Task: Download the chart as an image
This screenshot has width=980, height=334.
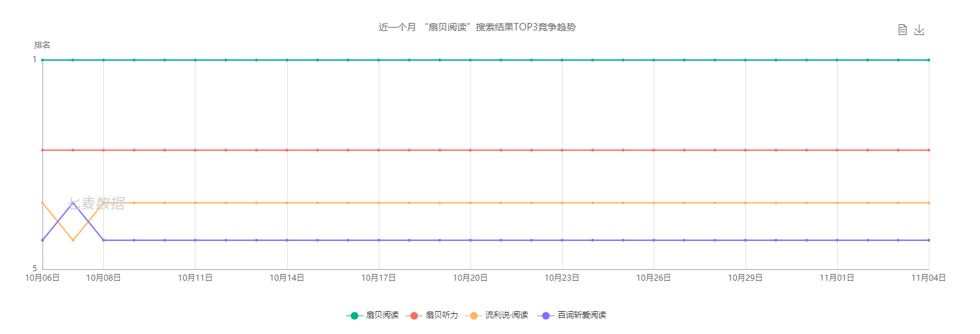Action: pyautogui.click(x=919, y=30)
